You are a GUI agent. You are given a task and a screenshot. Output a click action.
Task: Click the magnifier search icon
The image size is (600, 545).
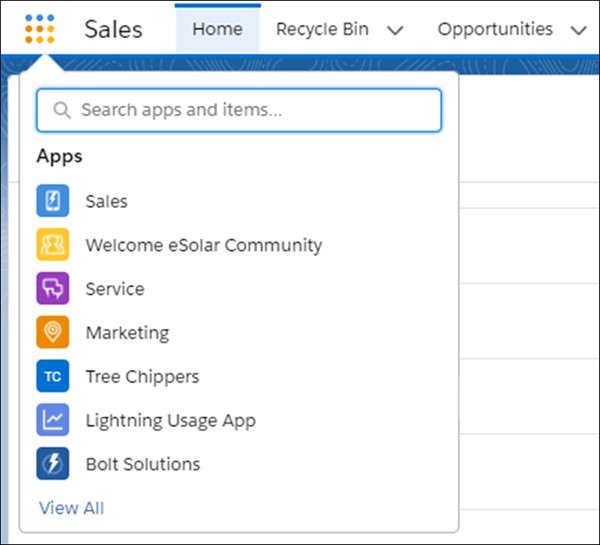(62, 110)
